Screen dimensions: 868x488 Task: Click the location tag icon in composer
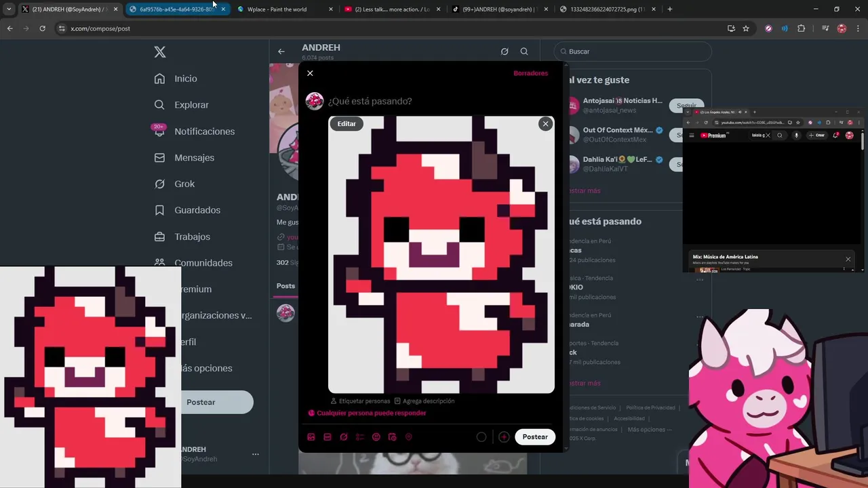pos(409,437)
